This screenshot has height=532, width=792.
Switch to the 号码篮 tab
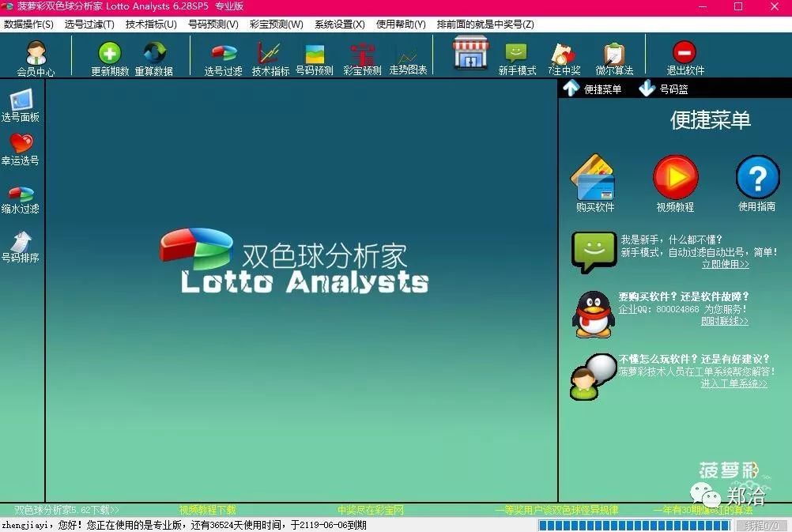pyautogui.click(x=663, y=89)
